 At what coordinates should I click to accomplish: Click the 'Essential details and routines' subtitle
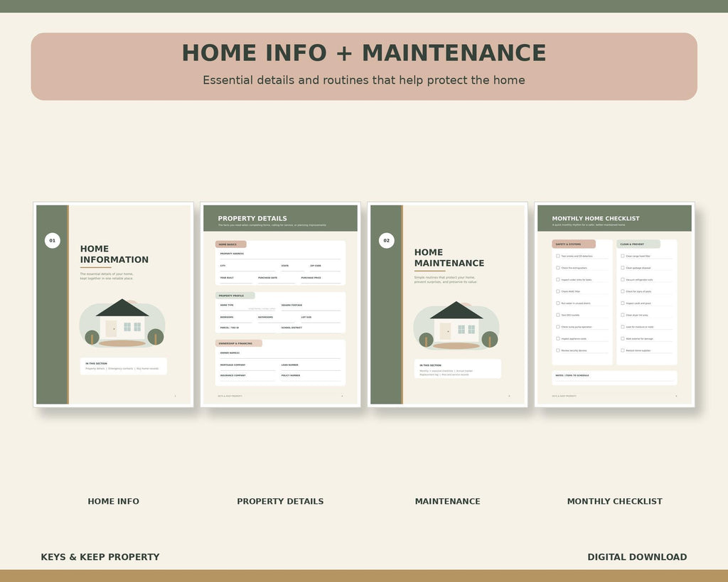click(364, 80)
